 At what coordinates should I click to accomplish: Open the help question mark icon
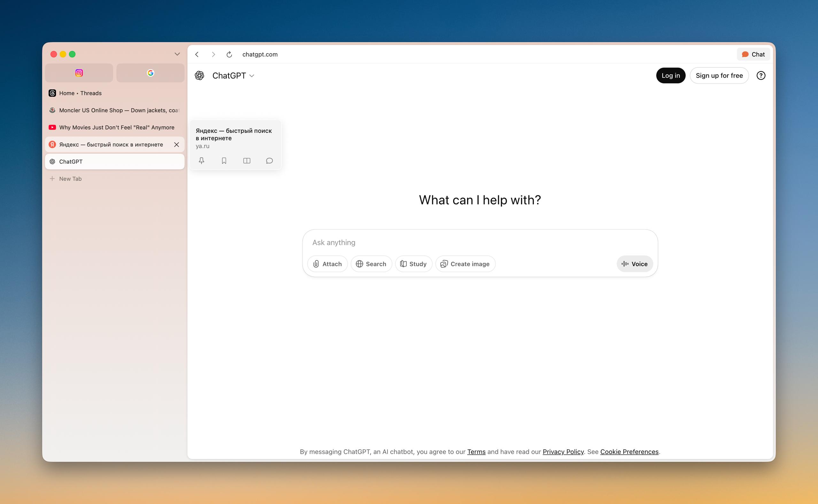(x=761, y=76)
